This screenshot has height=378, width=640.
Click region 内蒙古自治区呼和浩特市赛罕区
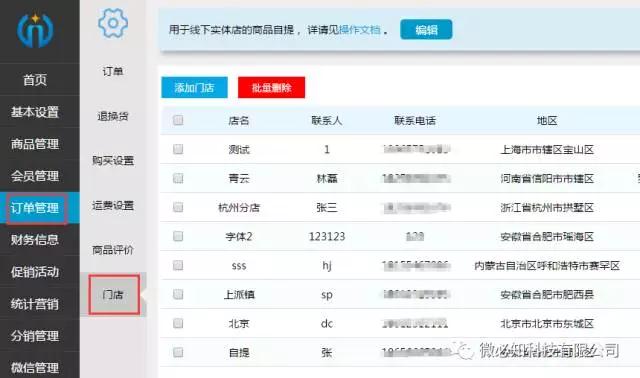547,266
